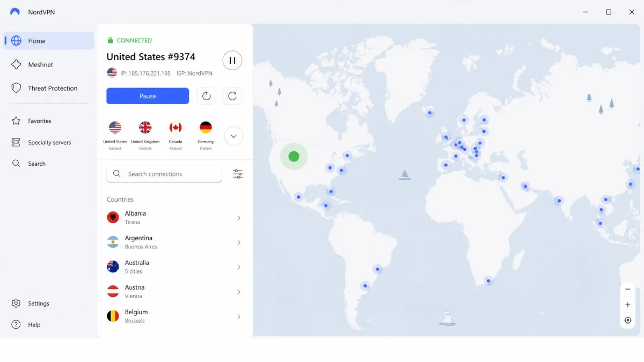Click the blue Pause button
Screen dimensions: 644x362
(148, 96)
